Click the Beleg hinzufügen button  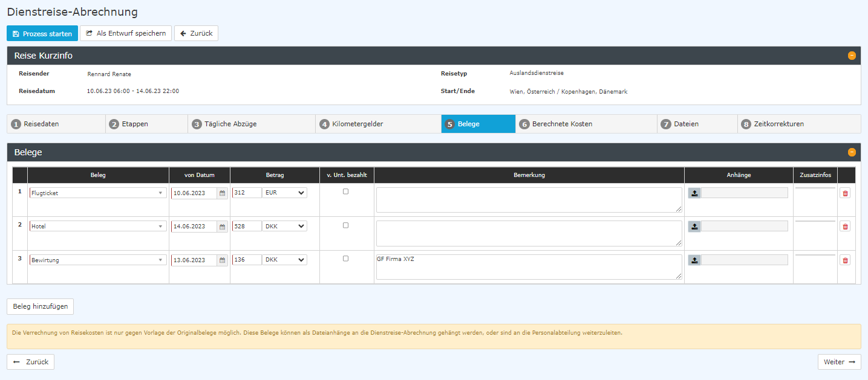40,307
